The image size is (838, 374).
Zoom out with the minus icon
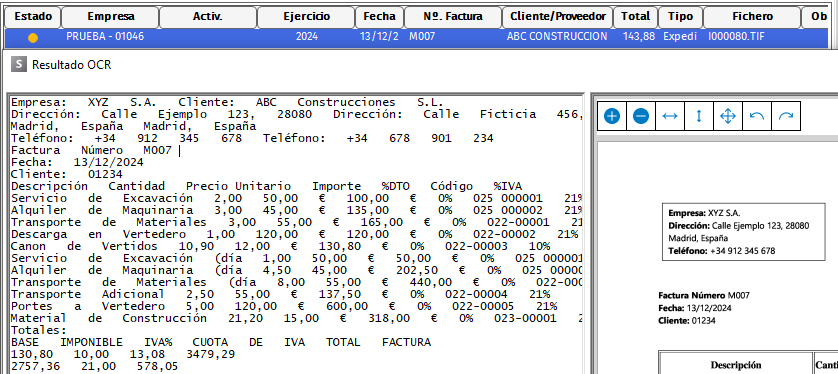point(641,116)
